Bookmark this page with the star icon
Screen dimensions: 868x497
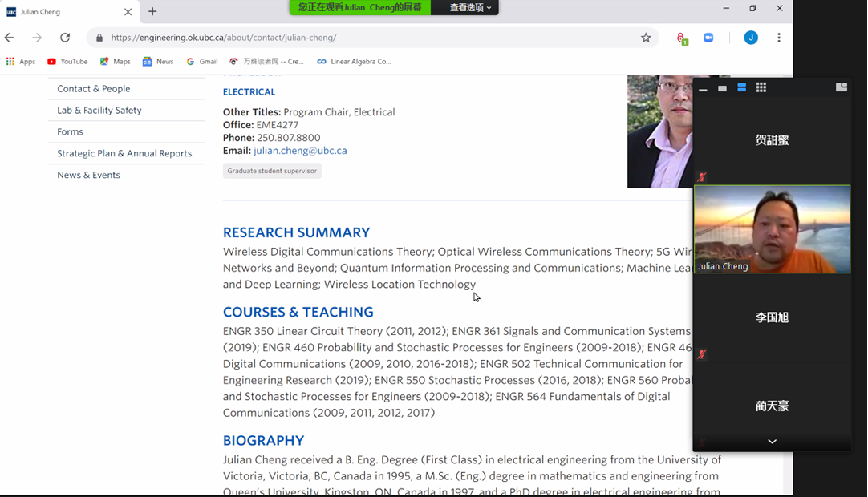click(x=646, y=38)
